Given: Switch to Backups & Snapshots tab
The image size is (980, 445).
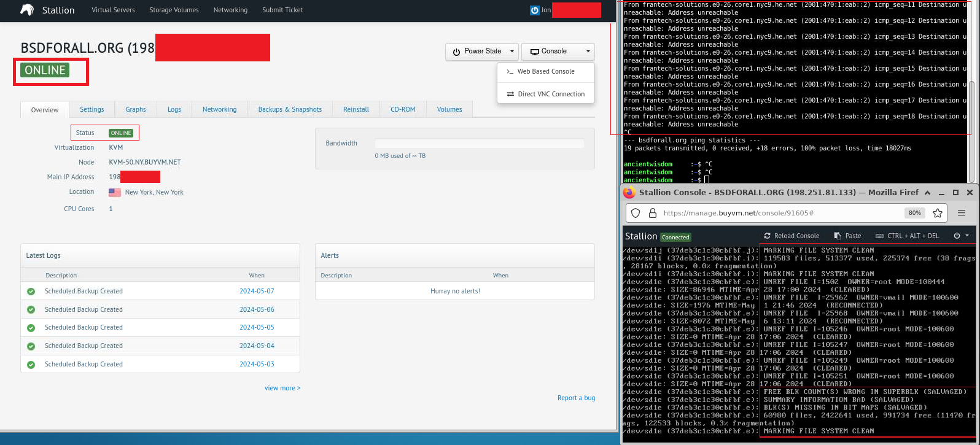Looking at the screenshot, I should click(290, 109).
